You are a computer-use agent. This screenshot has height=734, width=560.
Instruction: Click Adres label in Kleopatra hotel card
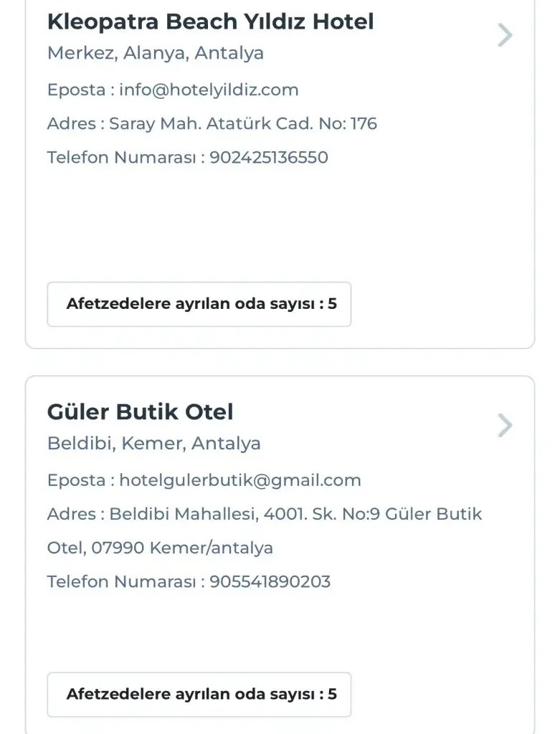point(72,124)
